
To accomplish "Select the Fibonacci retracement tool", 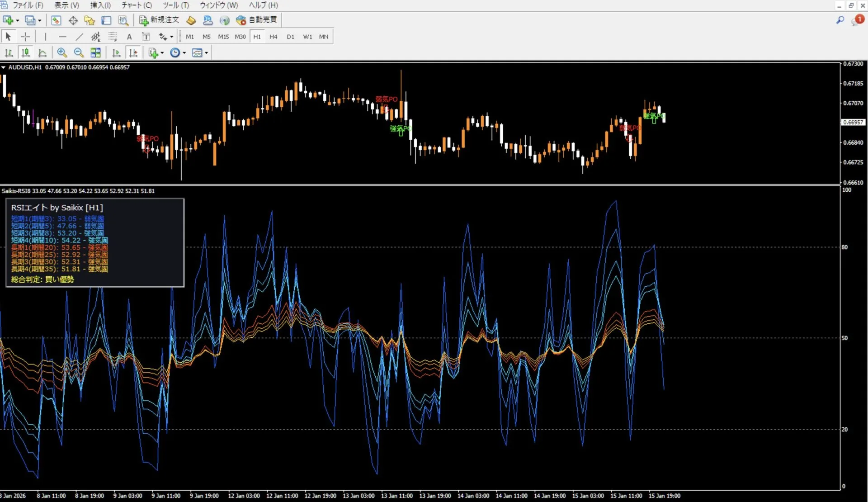I will pyautogui.click(x=113, y=37).
